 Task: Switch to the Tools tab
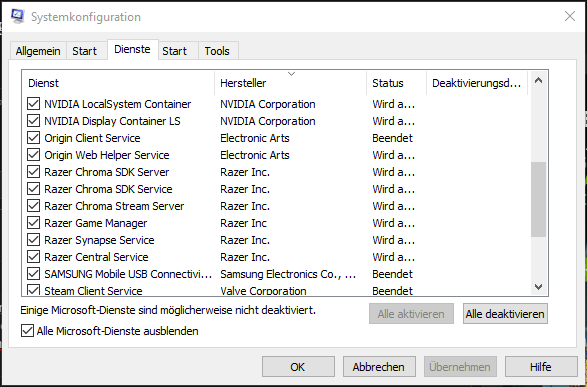(217, 51)
